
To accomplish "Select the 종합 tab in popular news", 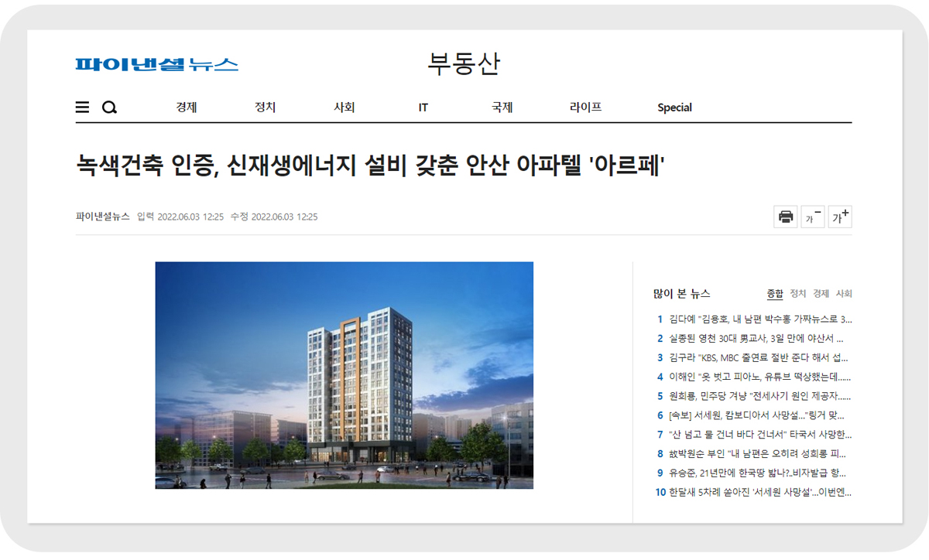I will (x=775, y=294).
